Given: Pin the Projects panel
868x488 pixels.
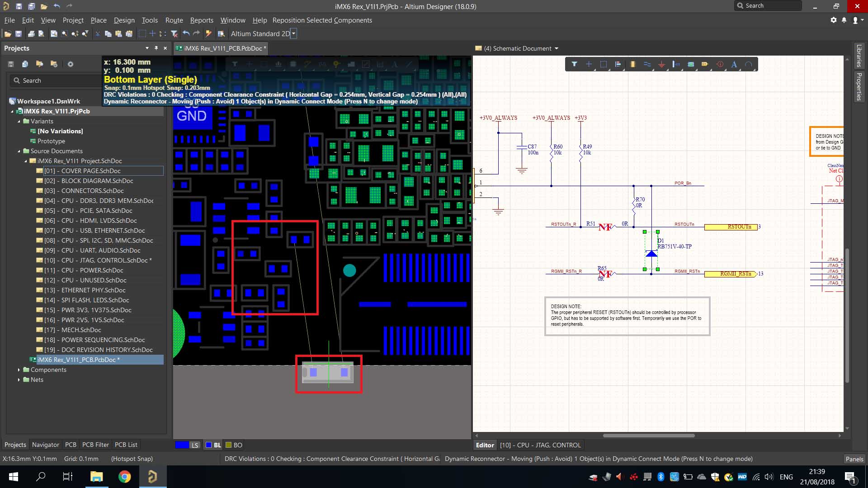Looking at the screenshot, I should [x=156, y=48].
